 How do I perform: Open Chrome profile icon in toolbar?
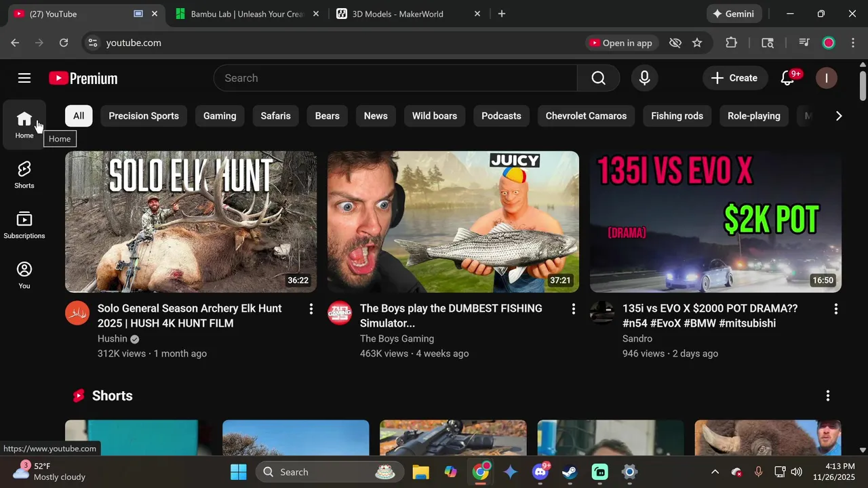point(829,43)
